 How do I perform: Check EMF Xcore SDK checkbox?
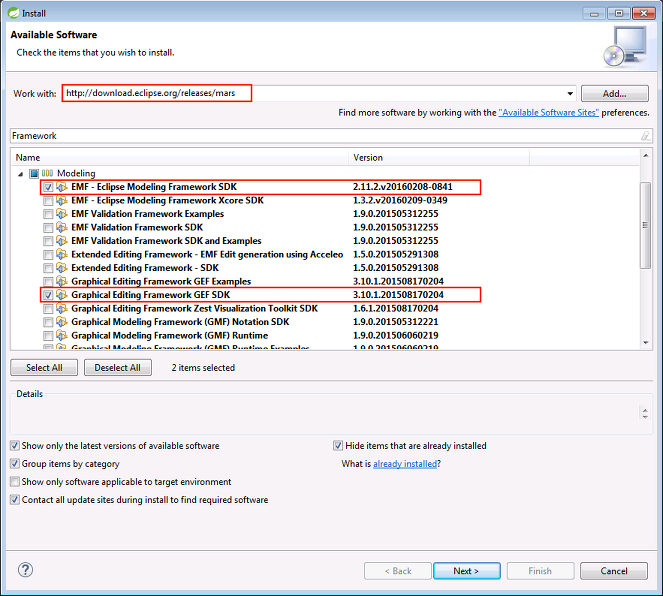point(48,200)
